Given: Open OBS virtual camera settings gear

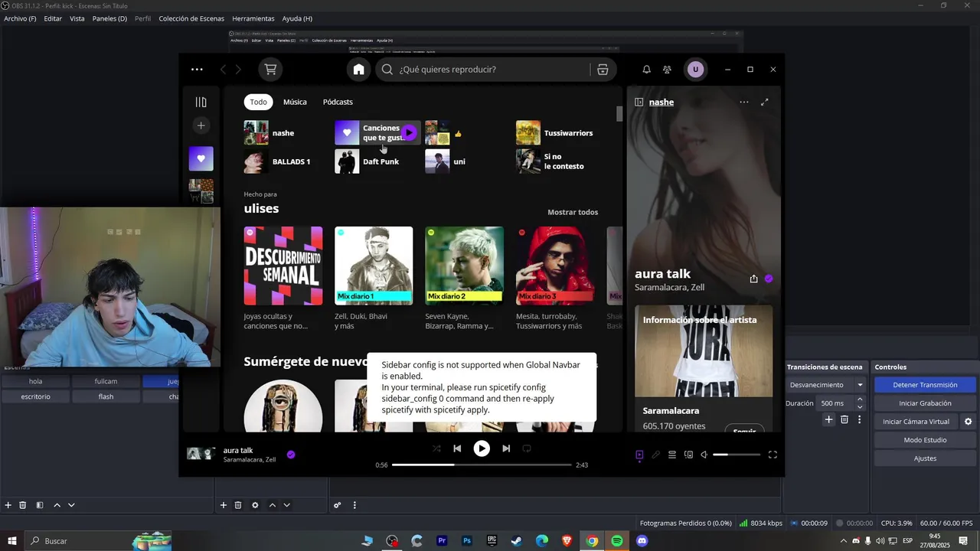Looking at the screenshot, I should (x=968, y=422).
